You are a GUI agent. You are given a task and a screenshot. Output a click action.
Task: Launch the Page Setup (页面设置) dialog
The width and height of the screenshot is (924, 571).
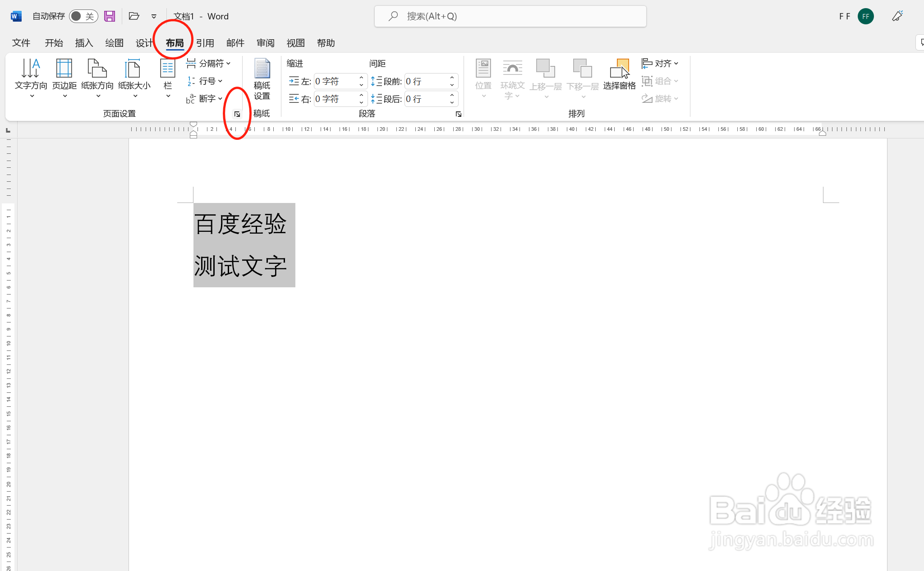coord(237,114)
